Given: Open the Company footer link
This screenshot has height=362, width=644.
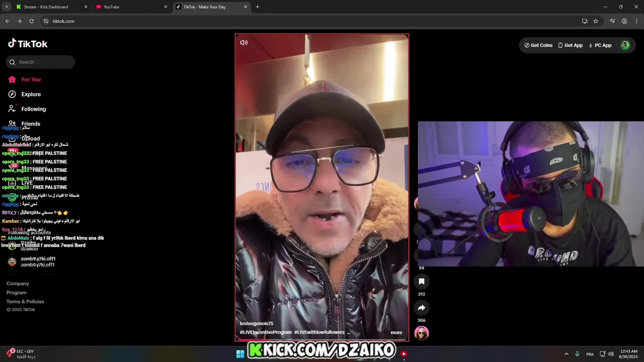Looking at the screenshot, I should (x=18, y=284).
